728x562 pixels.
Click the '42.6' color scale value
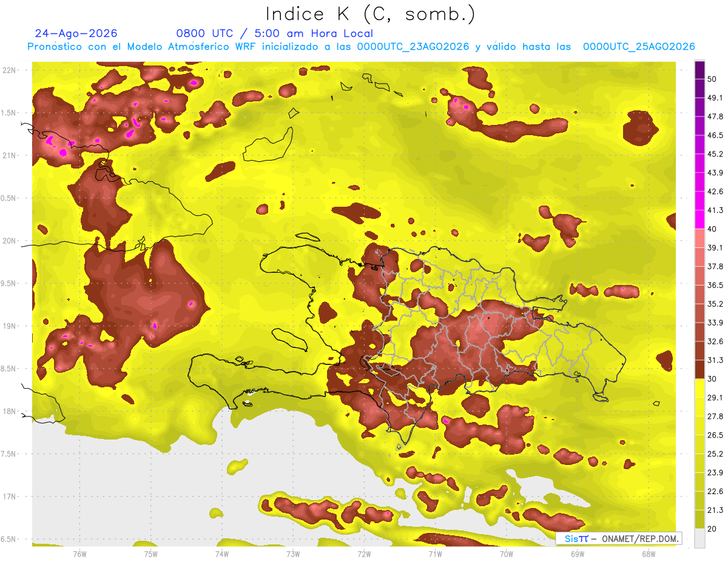[x=715, y=192]
